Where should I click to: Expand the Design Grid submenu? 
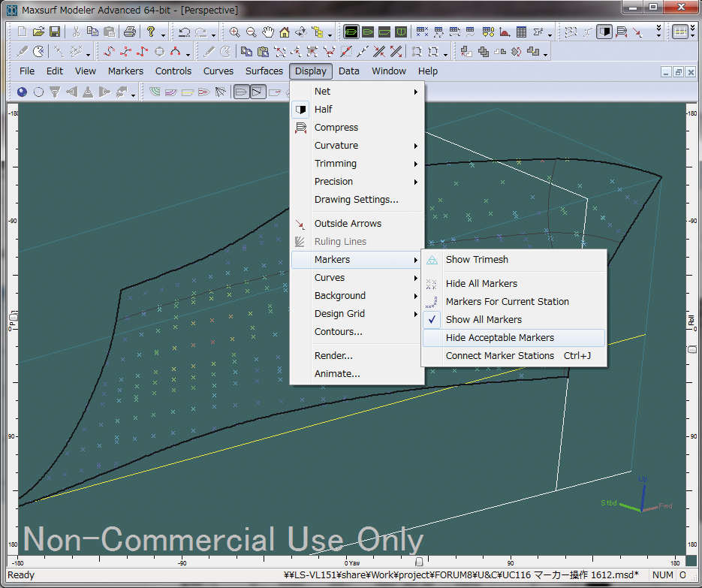click(x=357, y=313)
